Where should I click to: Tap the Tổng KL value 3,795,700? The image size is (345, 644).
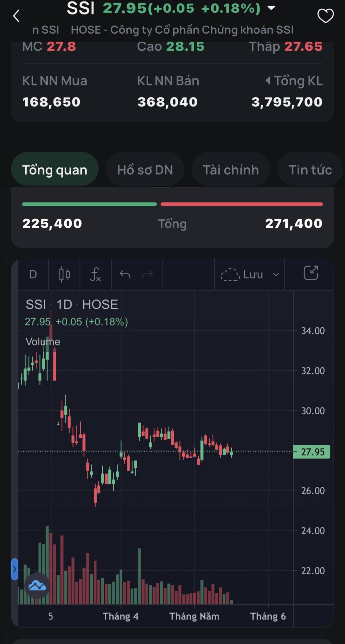point(287,102)
